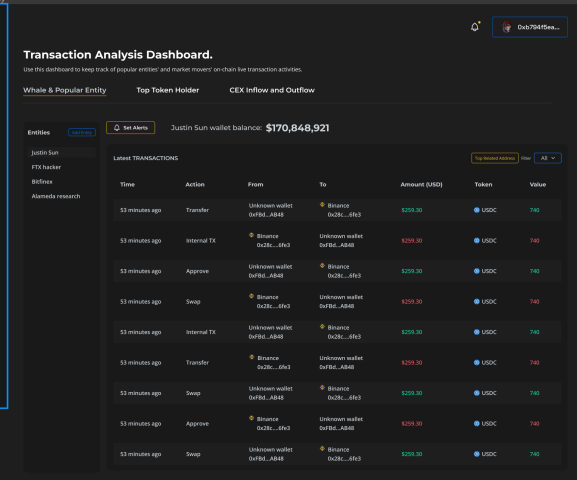Switch to Whale & Popular Entity tab
This screenshot has width=577, height=480.
click(x=65, y=90)
